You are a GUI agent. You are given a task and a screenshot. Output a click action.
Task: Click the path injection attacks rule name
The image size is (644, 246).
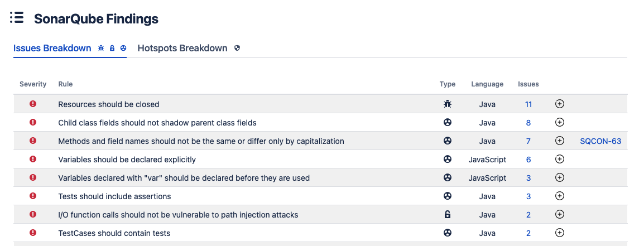pyautogui.click(x=178, y=215)
